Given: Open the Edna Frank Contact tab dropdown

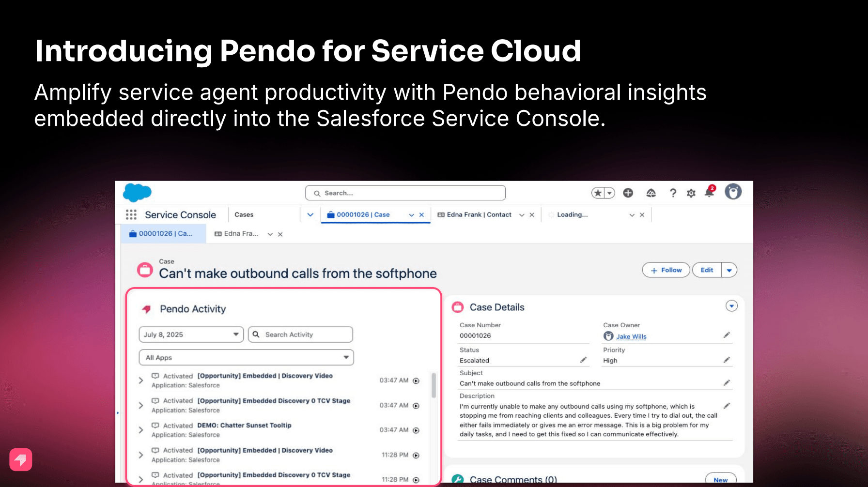Looking at the screenshot, I should coord(522,215).
